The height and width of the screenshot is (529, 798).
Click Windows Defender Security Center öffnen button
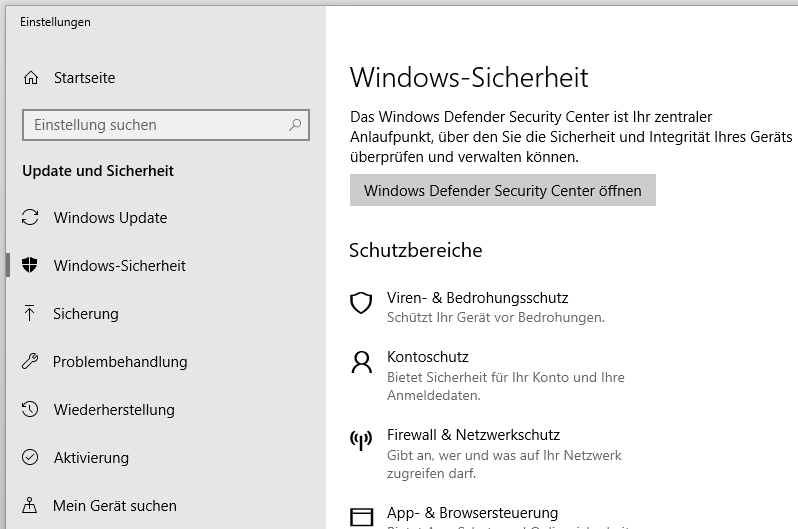click(503, 190)
